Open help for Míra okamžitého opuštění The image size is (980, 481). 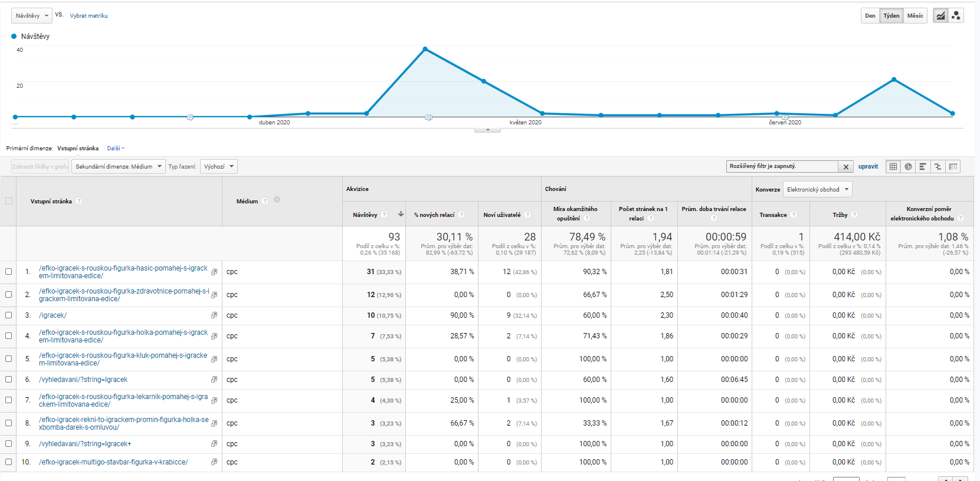(x=587, y=218)
